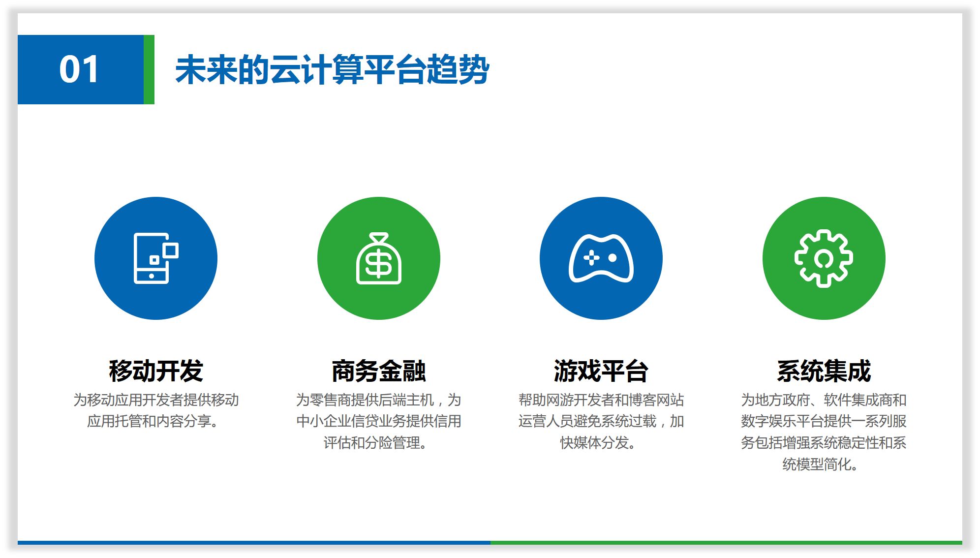Click the 移动开发 heading
Screen dimensions: 980x558
tap(155, 371)
